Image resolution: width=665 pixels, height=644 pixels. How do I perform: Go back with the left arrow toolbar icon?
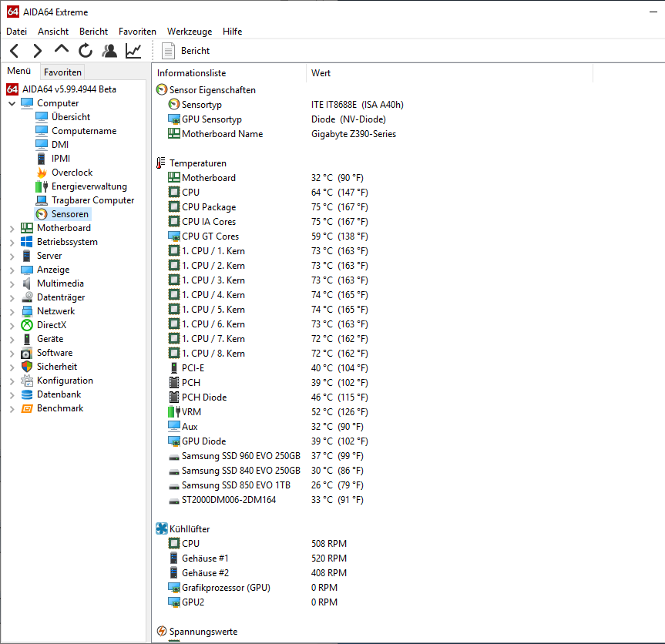[x=14, y=51]
